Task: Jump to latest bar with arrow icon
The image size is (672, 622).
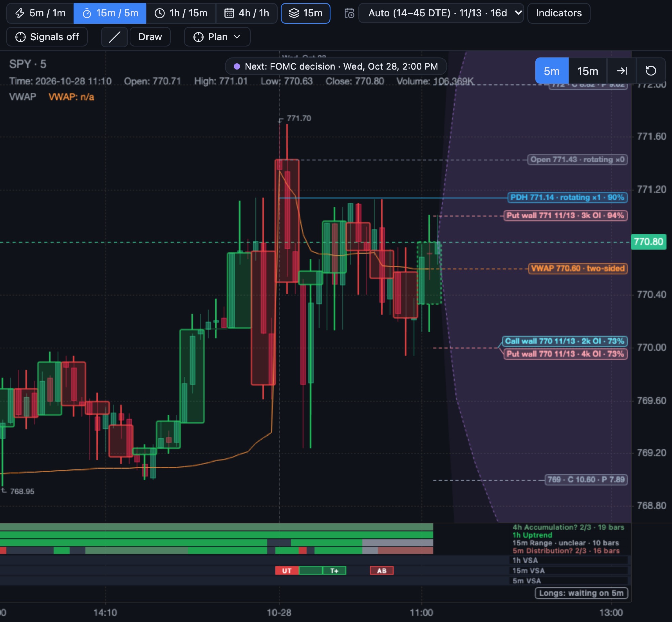Action: (622, 71)
